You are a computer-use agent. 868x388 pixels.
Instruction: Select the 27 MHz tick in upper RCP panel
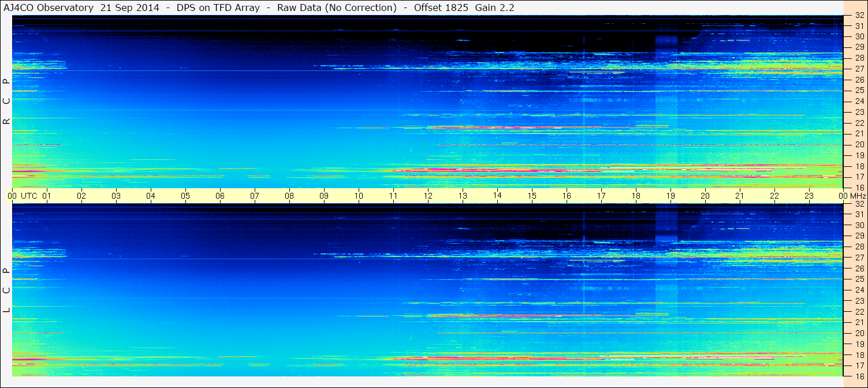tap(859, 69)
